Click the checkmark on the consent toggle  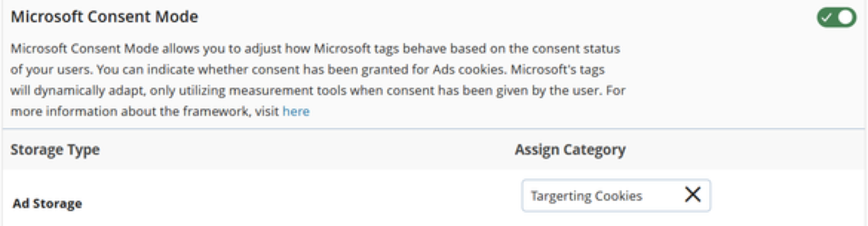tap(825, 18)
